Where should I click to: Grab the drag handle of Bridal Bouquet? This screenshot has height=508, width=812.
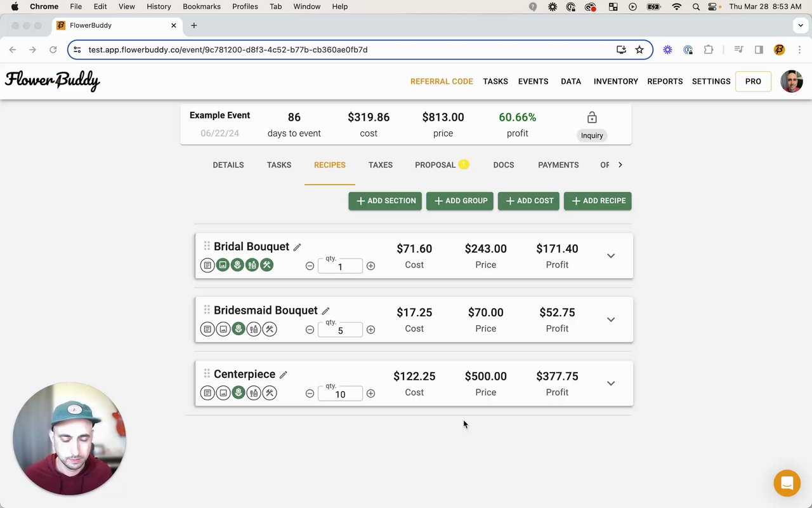[x=207, y=246]
